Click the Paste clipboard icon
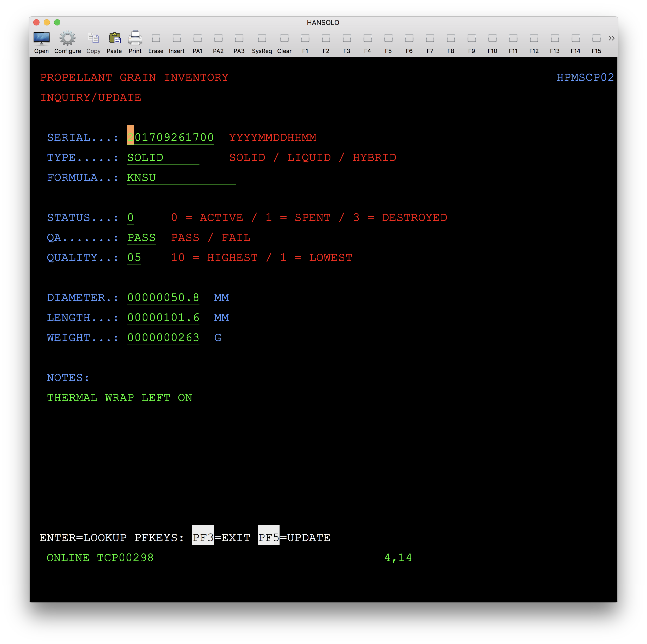 point(114,39)
